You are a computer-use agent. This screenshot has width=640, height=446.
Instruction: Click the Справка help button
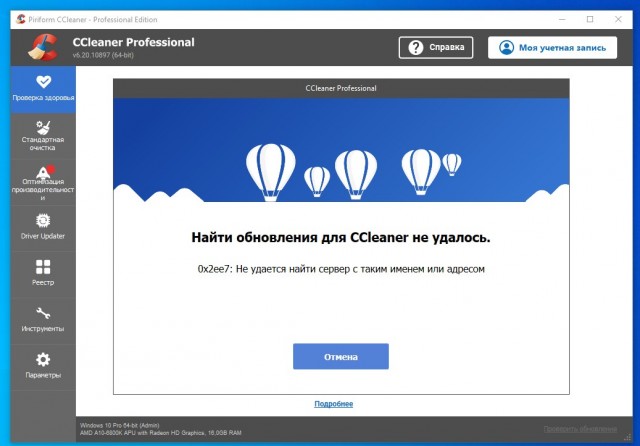click(436, 48)
